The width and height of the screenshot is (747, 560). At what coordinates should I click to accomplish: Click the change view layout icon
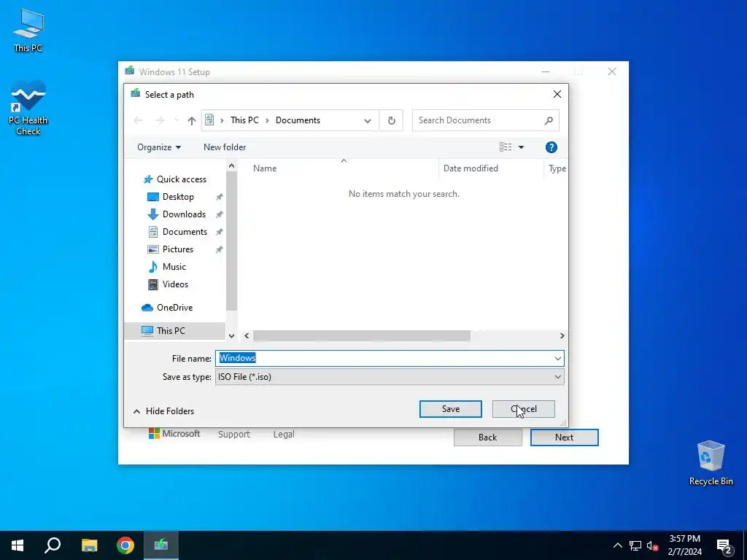pyautogui.click(x=506, y=147)
